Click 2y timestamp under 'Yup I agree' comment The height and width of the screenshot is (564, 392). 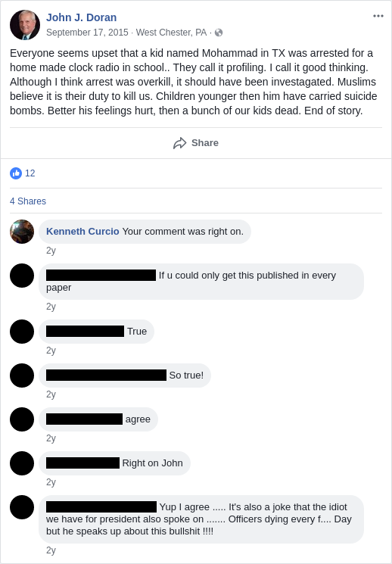click(x=51, y=550)
